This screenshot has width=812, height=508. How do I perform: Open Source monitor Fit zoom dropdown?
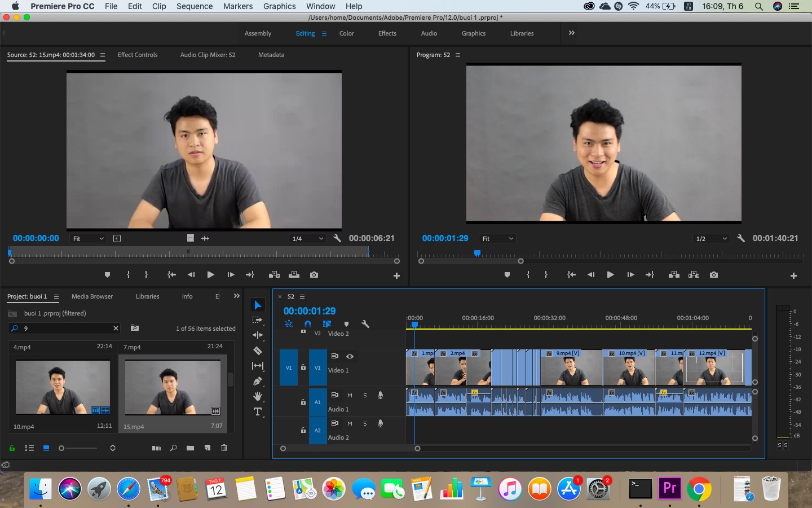tap(89, 239)
